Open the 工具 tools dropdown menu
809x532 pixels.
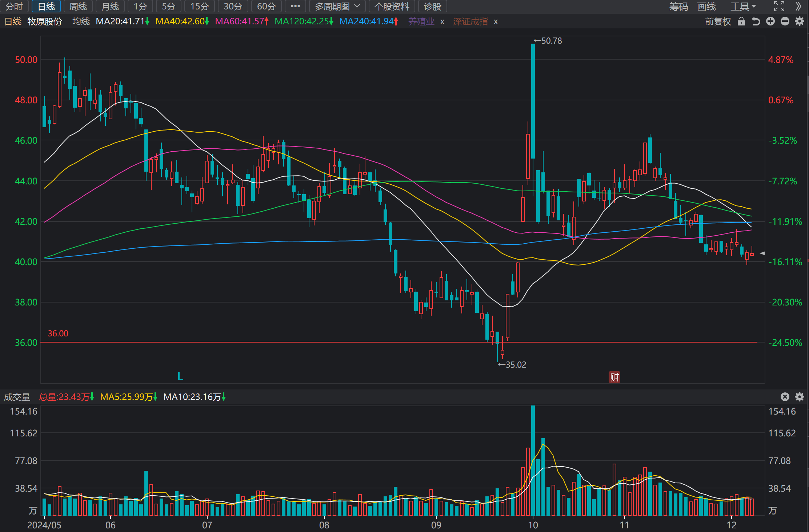744,6
